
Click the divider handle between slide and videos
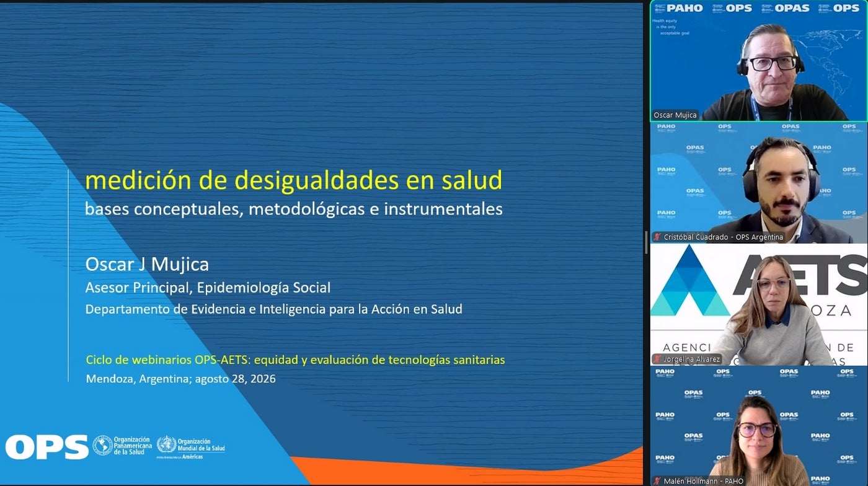point(646,242)
